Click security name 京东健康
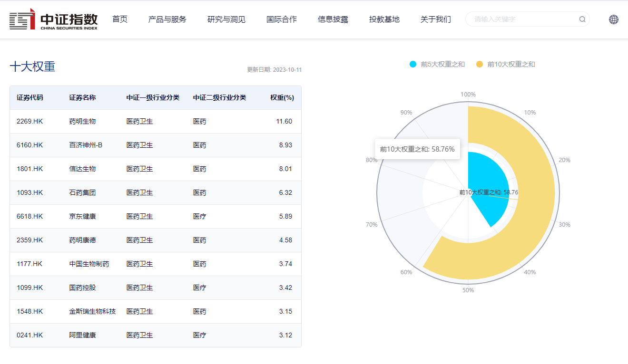The image size is (628, 364). pyautogui.click(x=82, y=216)
